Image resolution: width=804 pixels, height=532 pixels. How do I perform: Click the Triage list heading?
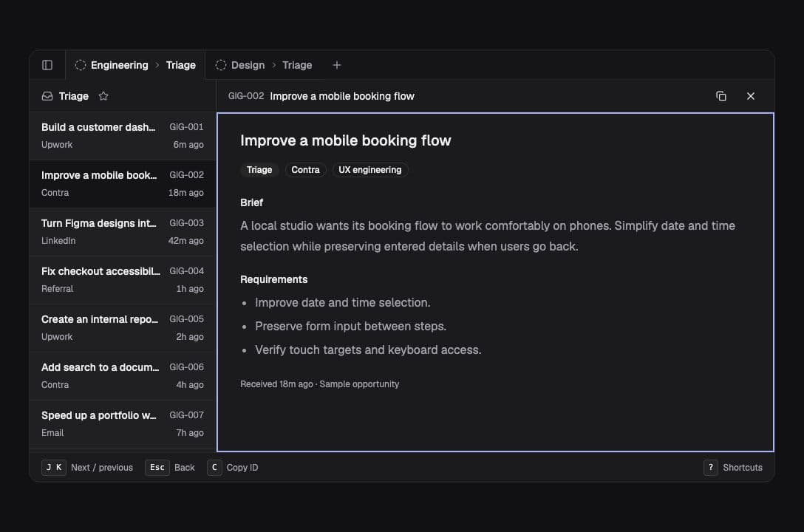click(x=74, y=96)
